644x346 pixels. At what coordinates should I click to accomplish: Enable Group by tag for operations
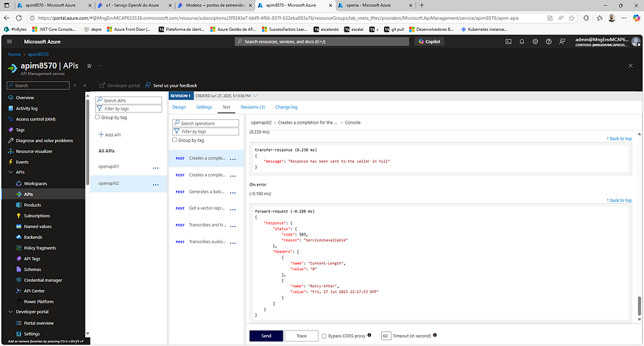pyautogui.click(x=174, y=140)
